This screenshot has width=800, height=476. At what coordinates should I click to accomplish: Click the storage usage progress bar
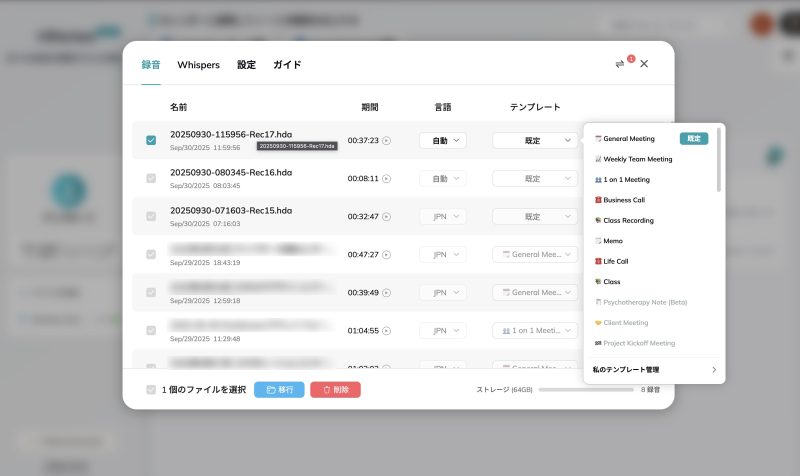point(585,390)
